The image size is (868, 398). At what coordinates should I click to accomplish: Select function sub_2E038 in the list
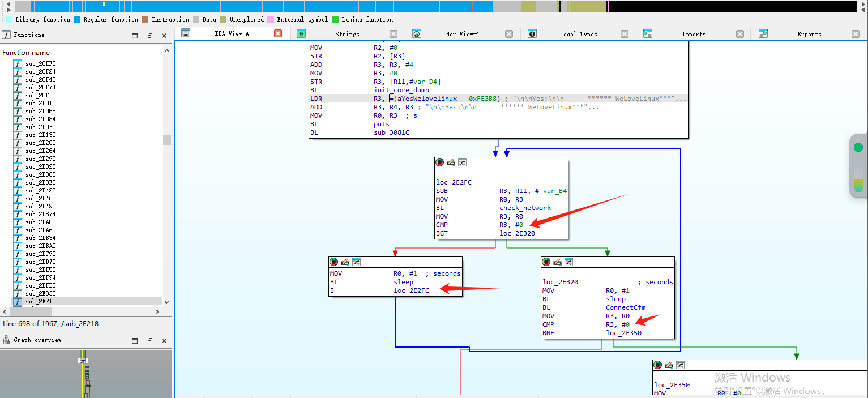pos(40,293)
